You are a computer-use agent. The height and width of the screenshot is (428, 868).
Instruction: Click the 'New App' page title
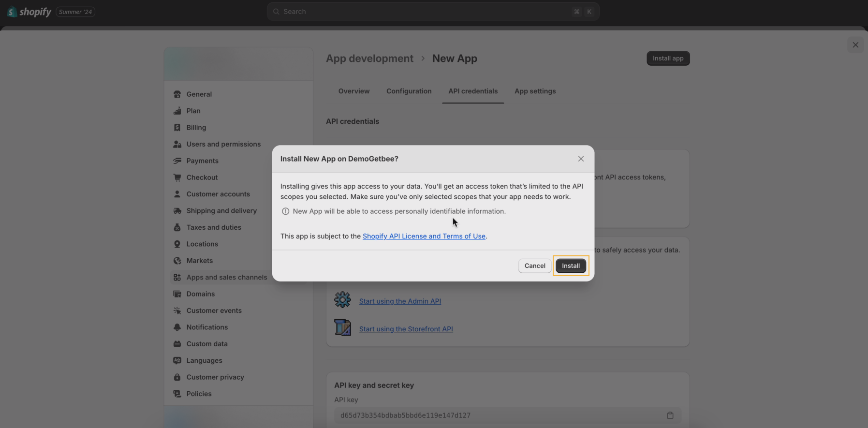(455, 59)
